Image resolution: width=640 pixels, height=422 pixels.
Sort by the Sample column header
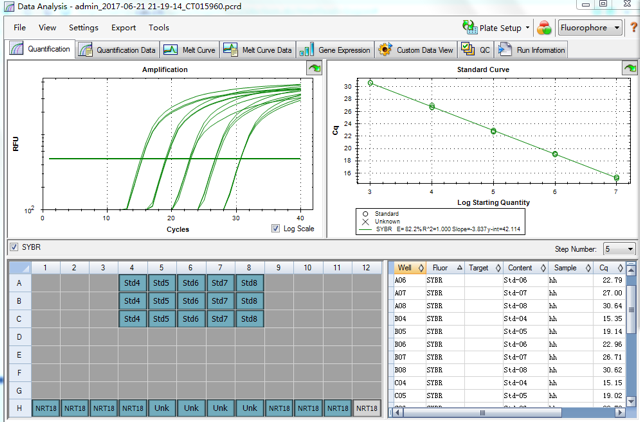571,268
